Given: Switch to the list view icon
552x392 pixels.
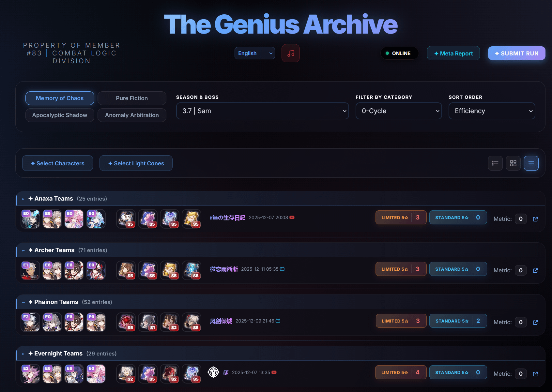Looking at the screenshot, I should pyautogui.click(x=495, y=163).
